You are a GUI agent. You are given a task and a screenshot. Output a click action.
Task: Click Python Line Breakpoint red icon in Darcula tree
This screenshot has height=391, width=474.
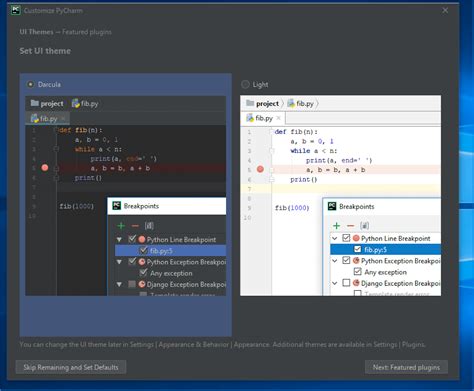point(142,239)
